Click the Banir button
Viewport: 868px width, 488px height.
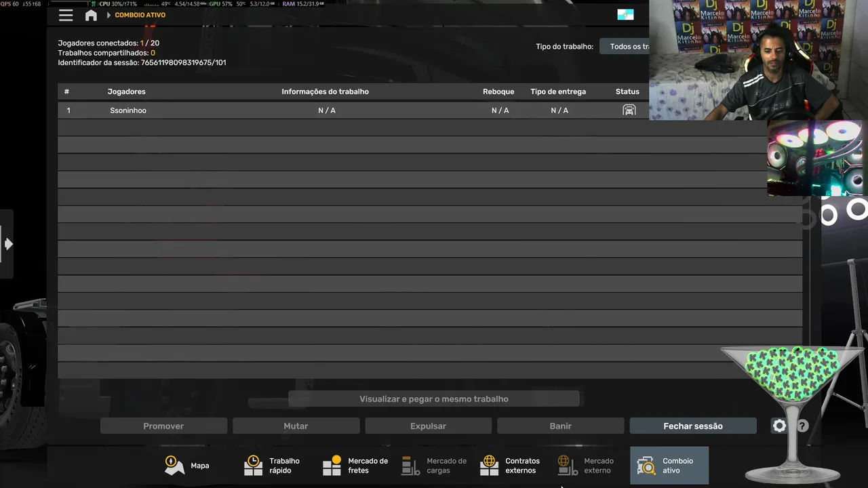(x=560, y=426)
